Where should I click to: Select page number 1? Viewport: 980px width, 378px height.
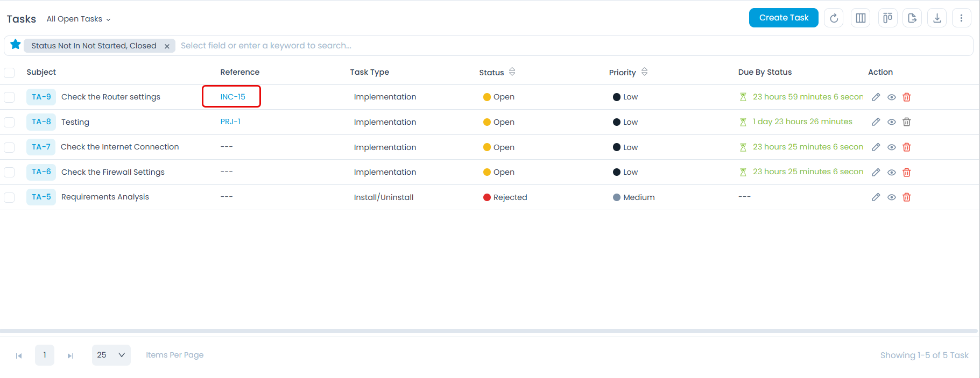tap(45, 355)
